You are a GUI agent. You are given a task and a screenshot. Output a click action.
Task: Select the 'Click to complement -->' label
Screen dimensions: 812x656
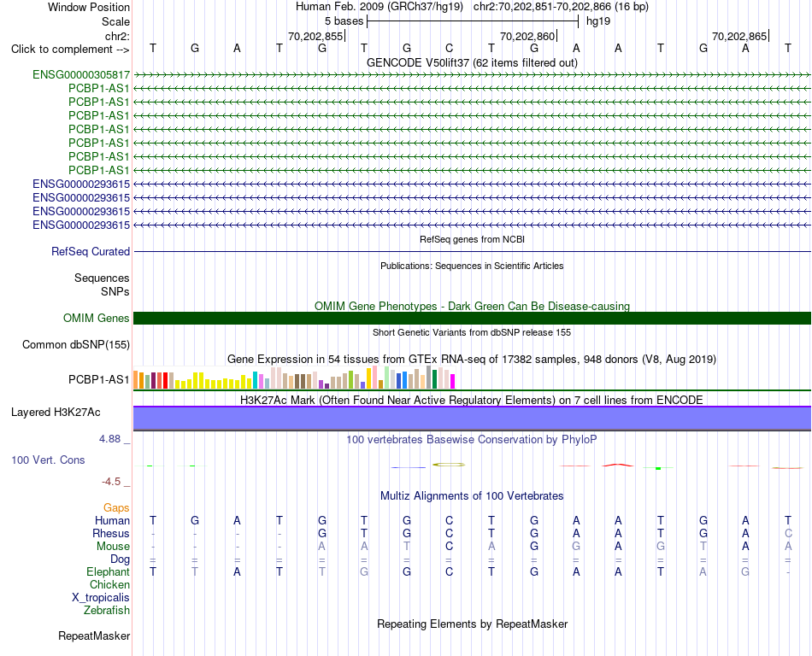(70, 50)
